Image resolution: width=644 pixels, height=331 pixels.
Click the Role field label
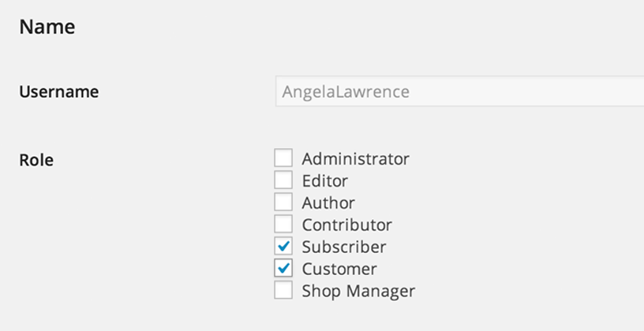pyautogui.click(x=36, y=160)
